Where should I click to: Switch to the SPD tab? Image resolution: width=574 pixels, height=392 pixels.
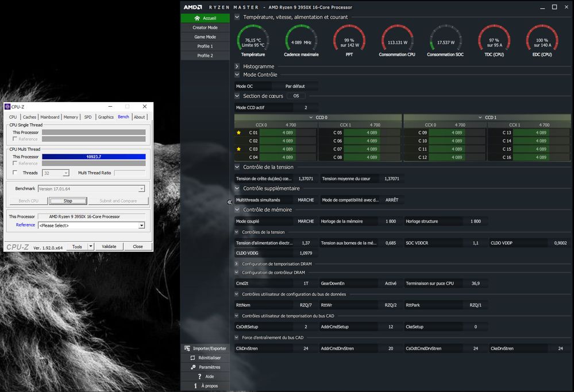pyautogui.click(x=88, y=117)
